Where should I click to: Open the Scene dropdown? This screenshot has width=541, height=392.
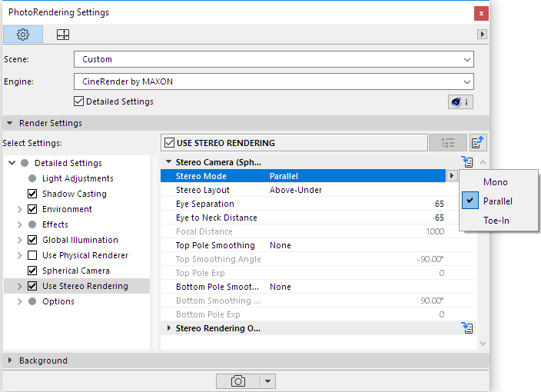(x=274, y=59)
